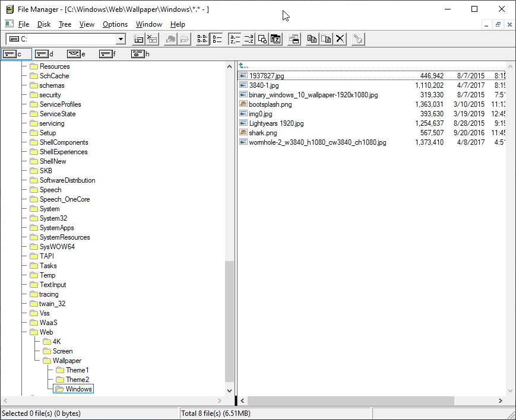
Task: Click the 9/20/2016 date of shark.png
Action: click(469, 133)
